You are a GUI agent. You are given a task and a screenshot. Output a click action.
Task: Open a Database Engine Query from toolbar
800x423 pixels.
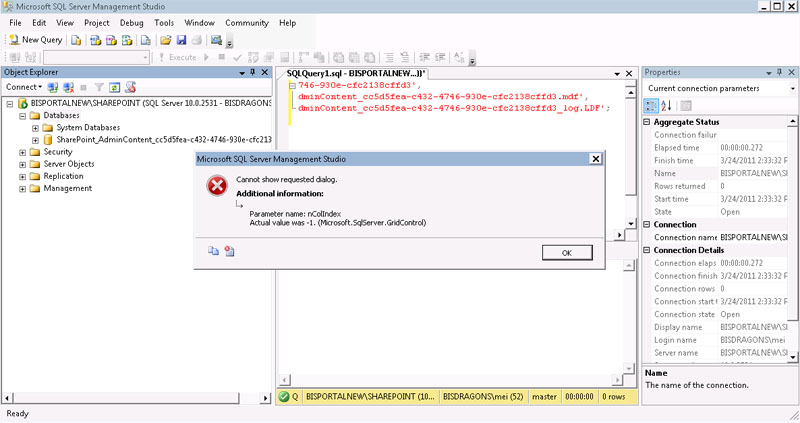(x=76, y=40)
